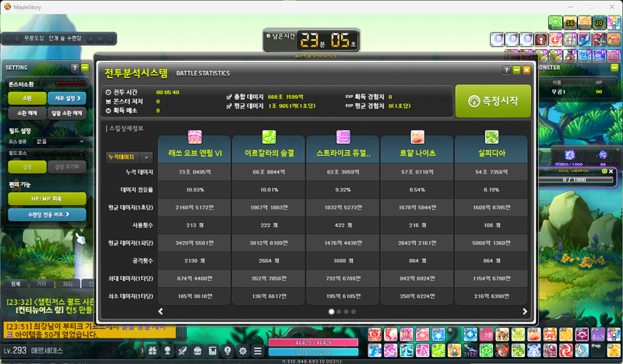This screenshot has width=623, height=364.
Task: Click the 소환 해제 unsummon button
Action: pos(27,113)
